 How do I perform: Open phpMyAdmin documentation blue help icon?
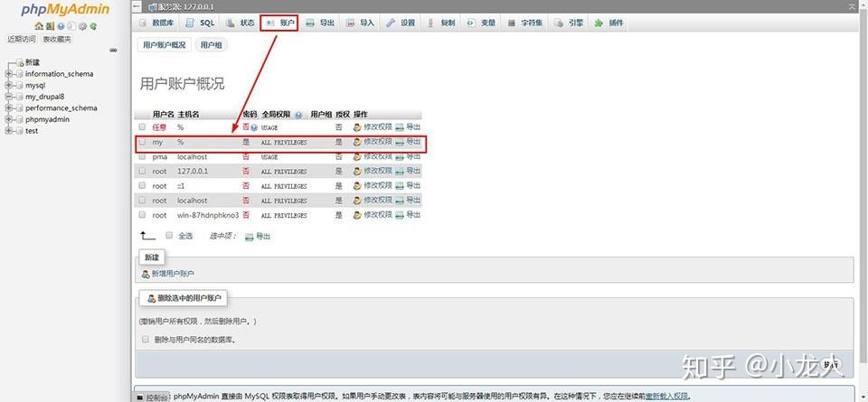[x=61, y=26]
